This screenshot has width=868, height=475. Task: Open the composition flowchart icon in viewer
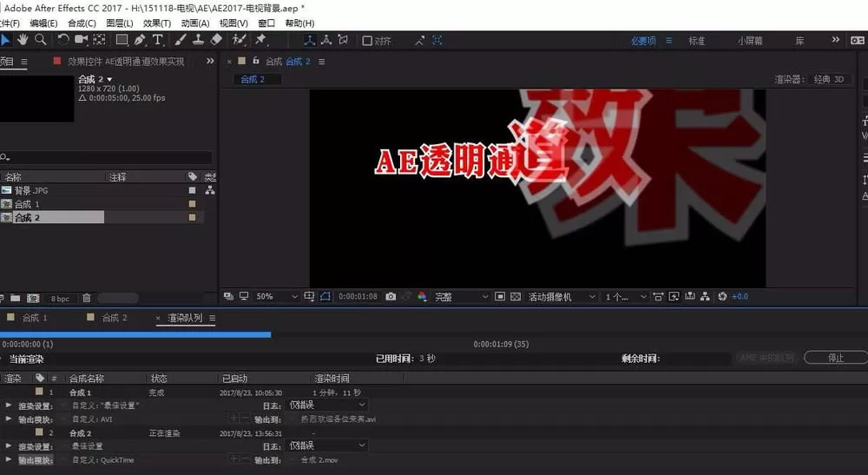705,297
